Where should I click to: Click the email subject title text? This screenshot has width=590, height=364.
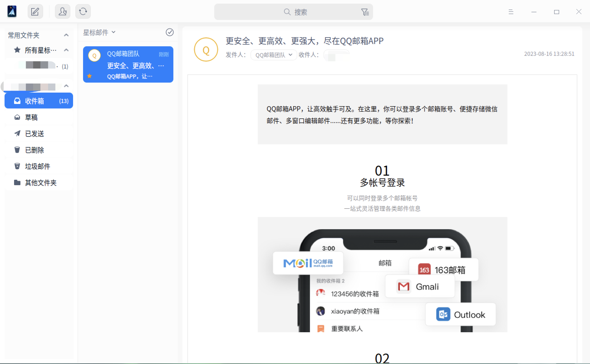pyautogui.click(x=305, y=41)
